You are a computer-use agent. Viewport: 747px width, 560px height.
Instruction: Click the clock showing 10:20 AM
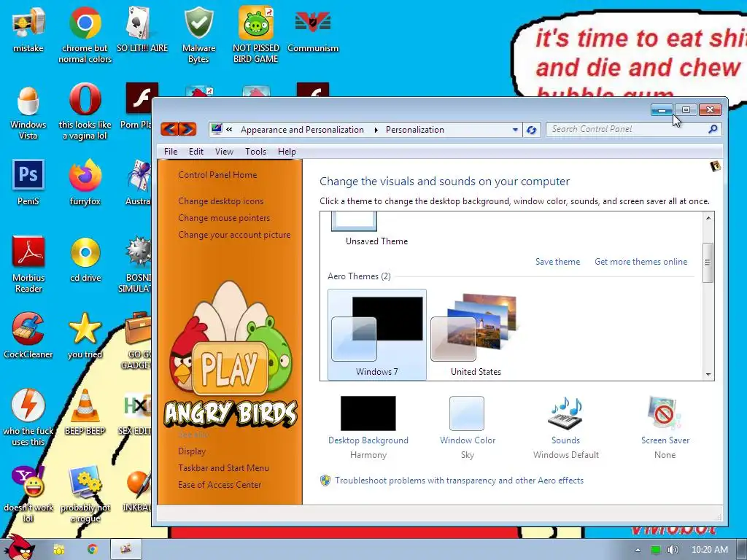[x=709, y=550]
